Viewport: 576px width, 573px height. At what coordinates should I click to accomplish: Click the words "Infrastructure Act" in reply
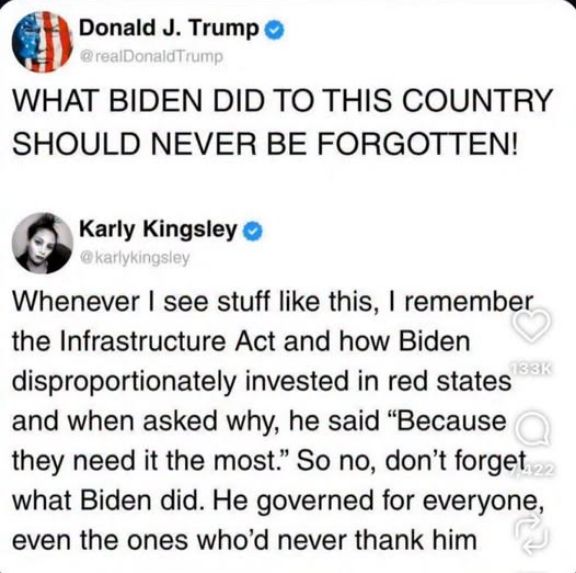(x=168, y=341)
